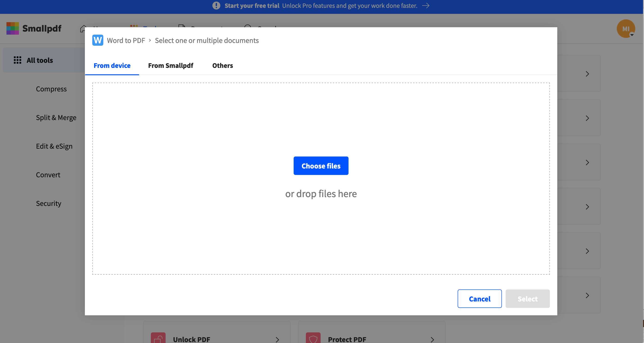644x343 pixels.
Task: Click the chevron on the Unlock PDF card
Action: [277, 340]
